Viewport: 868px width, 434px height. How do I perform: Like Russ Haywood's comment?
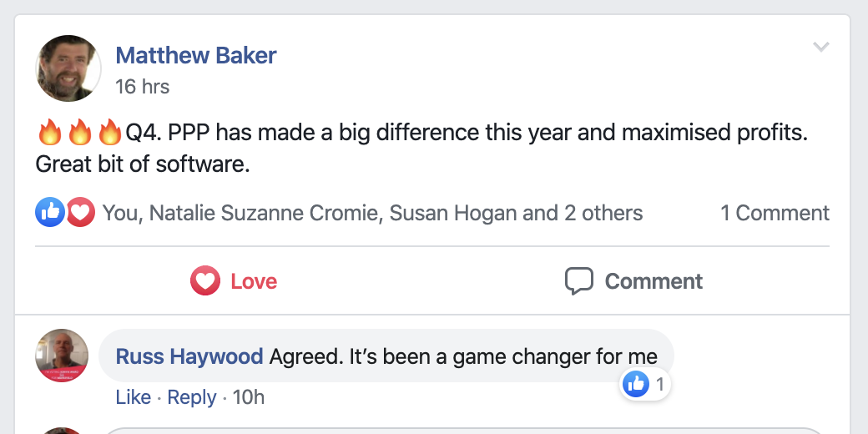[x=133, y=397]
